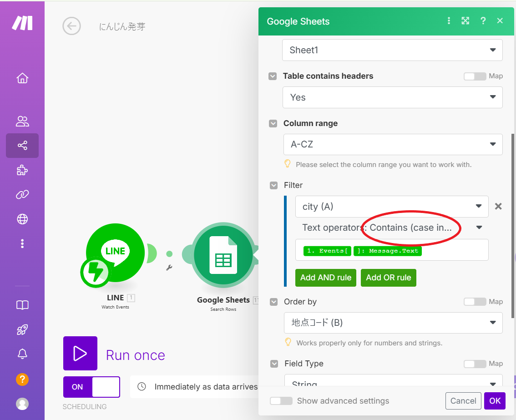The image size is (516, 420).
Task: Open the More (three dots) sidebar menu
Action: 22,243
